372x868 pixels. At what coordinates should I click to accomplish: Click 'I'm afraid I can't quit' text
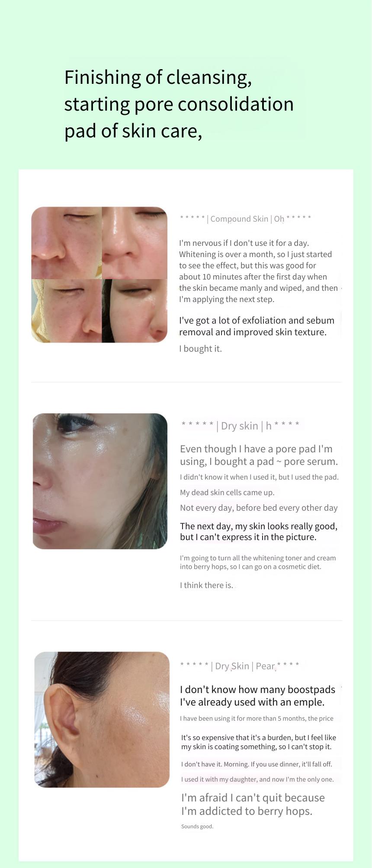[253, 804]
